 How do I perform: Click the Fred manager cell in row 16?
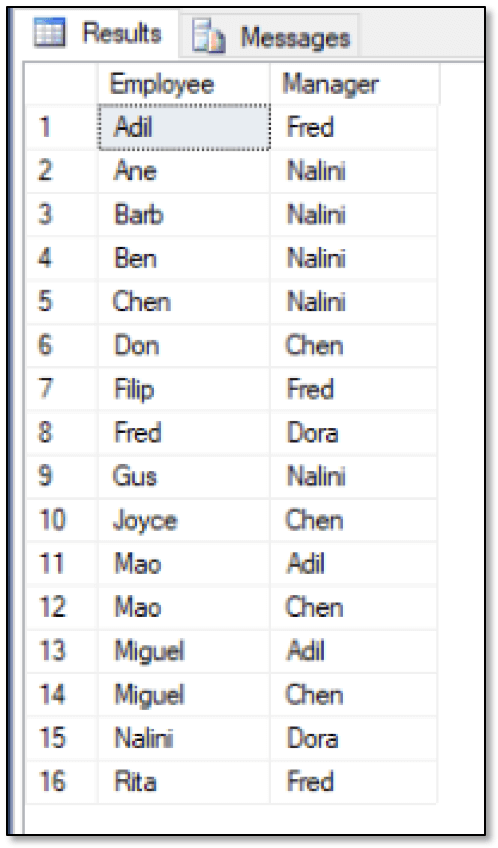(353, 782)
